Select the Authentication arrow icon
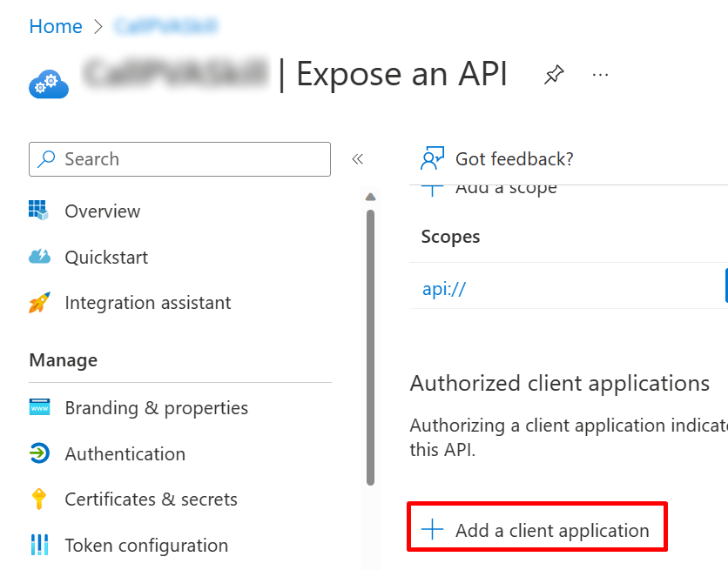The height and width of the screenshot is (570, 728). [x=41, y=453]
